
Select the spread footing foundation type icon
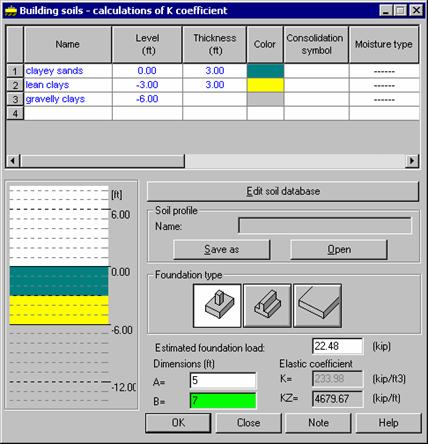[x=217, y=306]
